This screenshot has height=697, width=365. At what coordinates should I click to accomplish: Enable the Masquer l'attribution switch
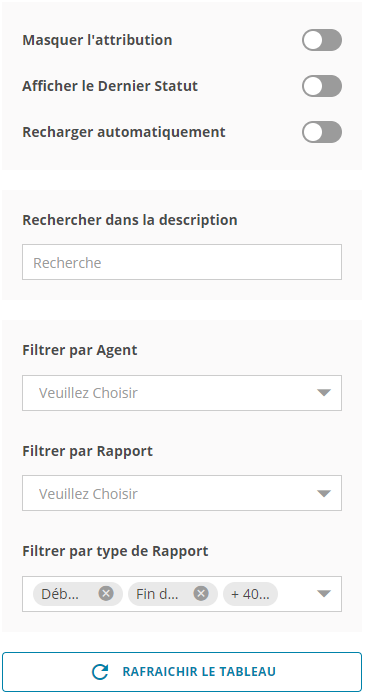322,40
